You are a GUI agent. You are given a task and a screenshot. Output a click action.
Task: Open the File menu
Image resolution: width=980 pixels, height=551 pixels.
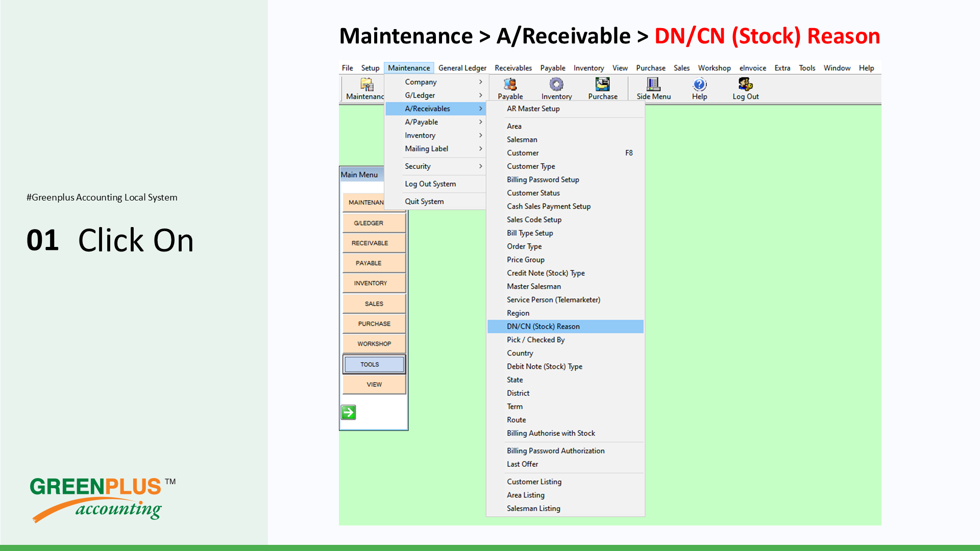[347, 68]
